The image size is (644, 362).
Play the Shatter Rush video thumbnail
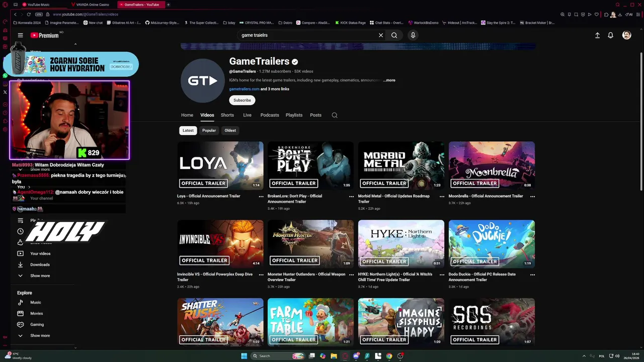220,322
